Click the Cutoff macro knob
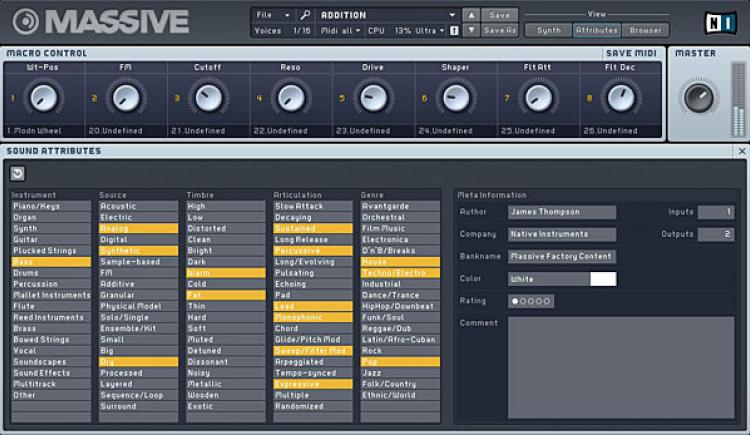This screenshot has width=750, height=435. (x=207, y=97)
